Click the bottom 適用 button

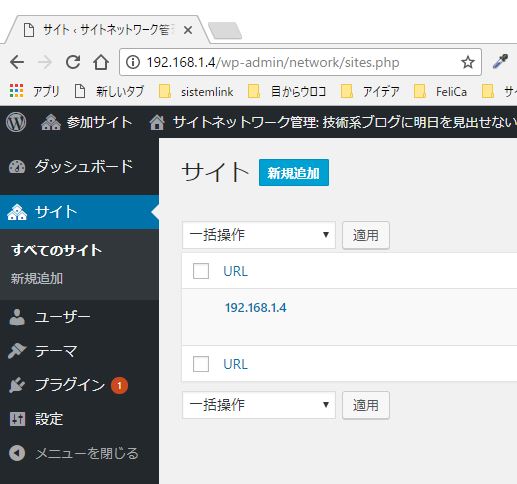[x=366, y=405]
